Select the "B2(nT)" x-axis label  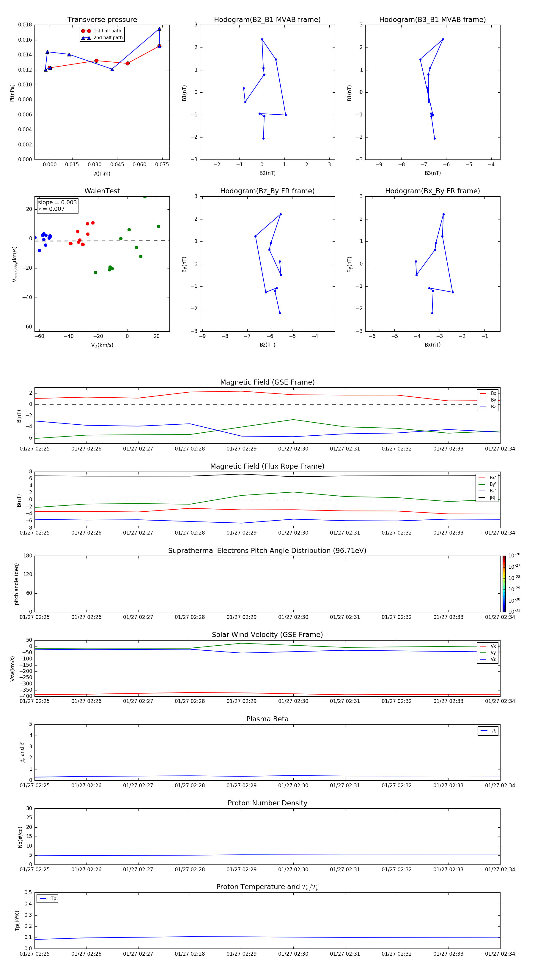pos(267,173)
